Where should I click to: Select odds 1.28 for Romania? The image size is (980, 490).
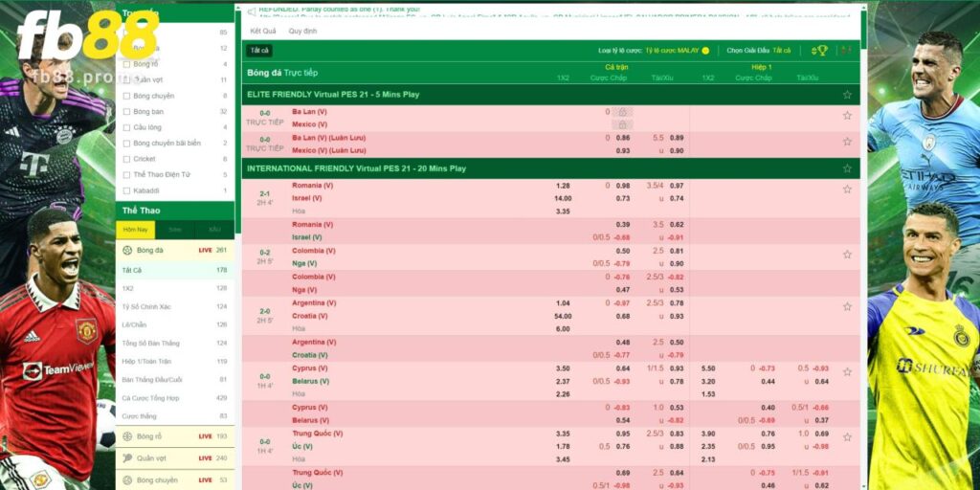coord(563,185)
